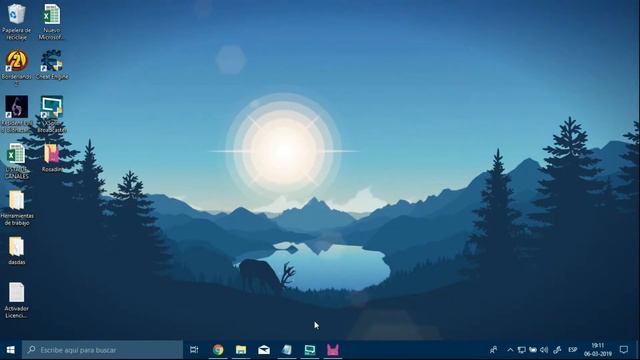Open the battery status tray icon
The height and width of the screenshot is (360, 640).
533,350
